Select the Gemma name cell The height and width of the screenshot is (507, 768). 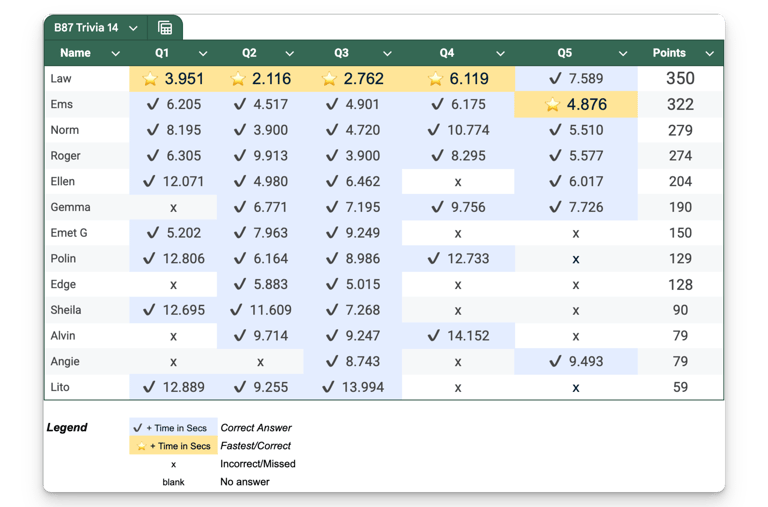pos(71,207)
